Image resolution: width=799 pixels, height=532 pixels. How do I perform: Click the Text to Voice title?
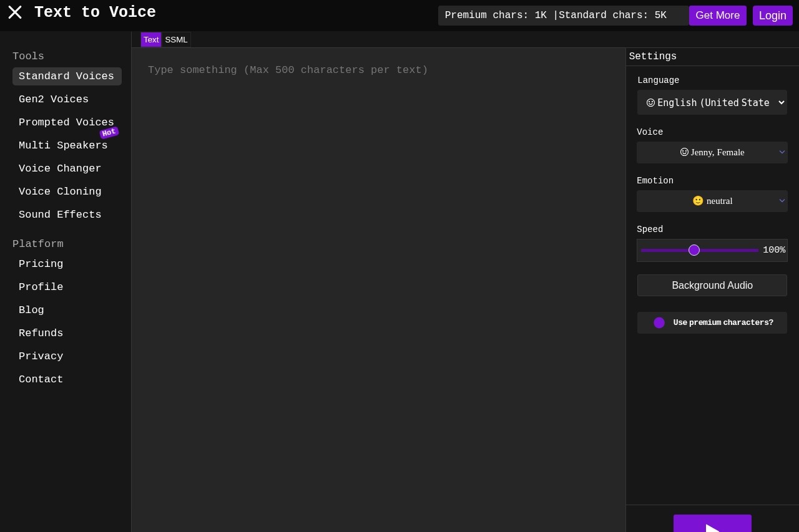point(95,12)
